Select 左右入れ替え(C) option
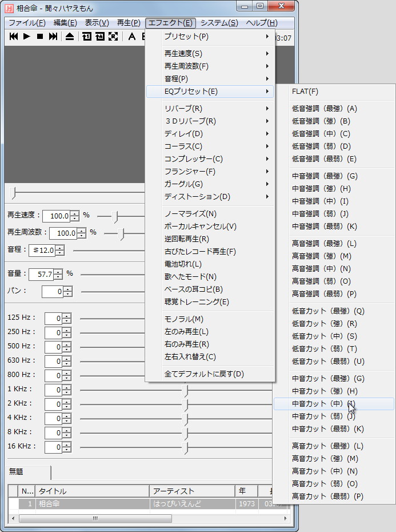 [210, 356]
